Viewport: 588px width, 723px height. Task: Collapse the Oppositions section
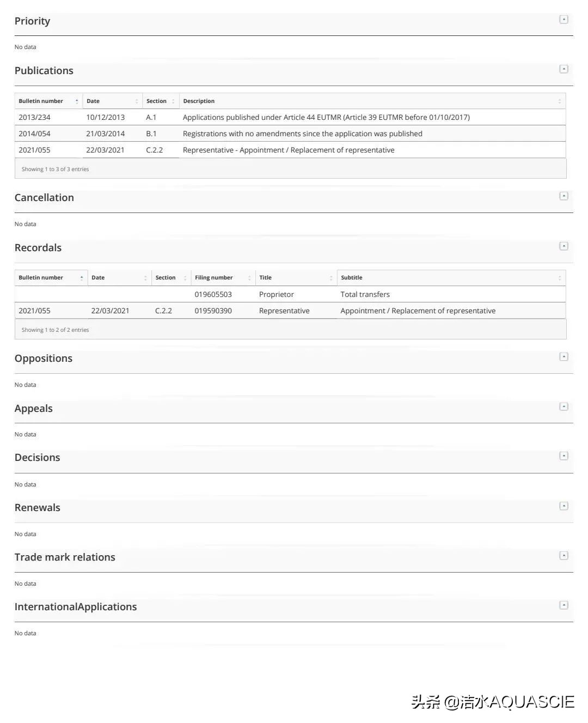[x=563, y=357]
